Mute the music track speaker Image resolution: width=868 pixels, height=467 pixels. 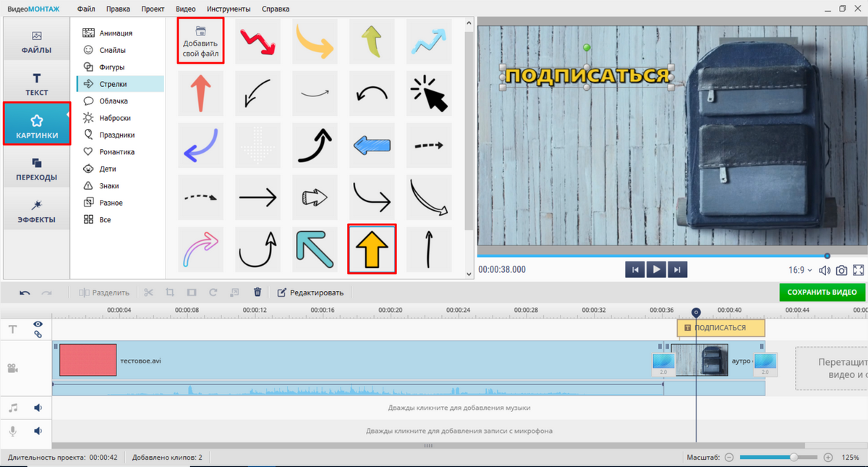pyautogui.click(x=38, y=408)
